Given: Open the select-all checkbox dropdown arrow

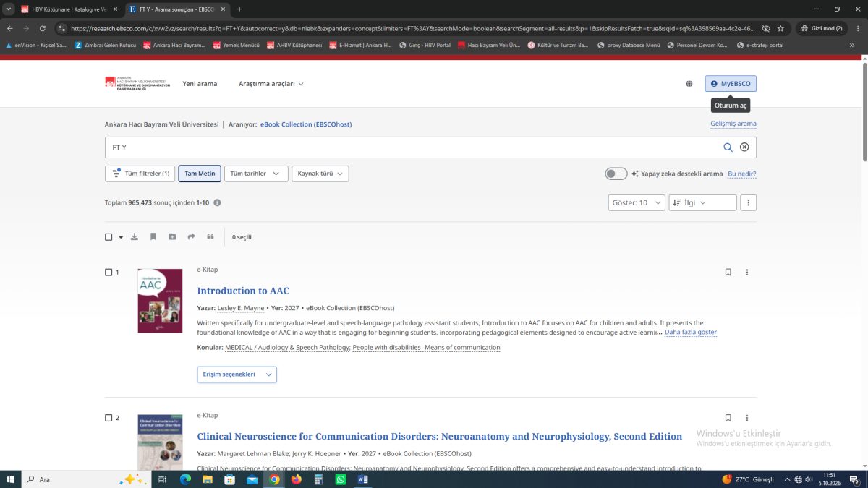Looking at the screenshot, I should (x=121, y=237).
